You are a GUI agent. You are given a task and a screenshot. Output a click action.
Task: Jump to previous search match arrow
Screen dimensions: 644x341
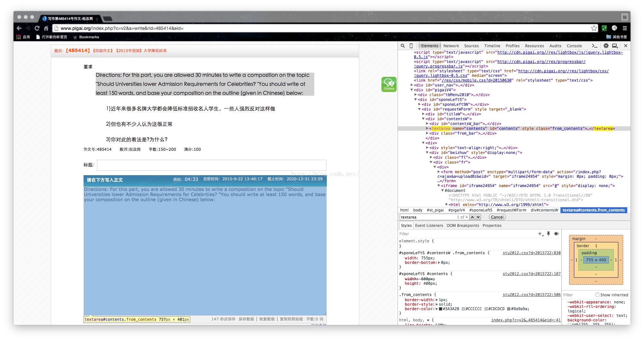(x=472, y=217)
